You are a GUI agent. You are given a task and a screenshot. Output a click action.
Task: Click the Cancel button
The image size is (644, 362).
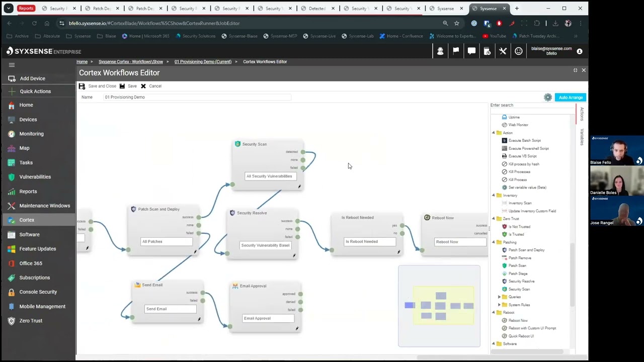[151, 86]
